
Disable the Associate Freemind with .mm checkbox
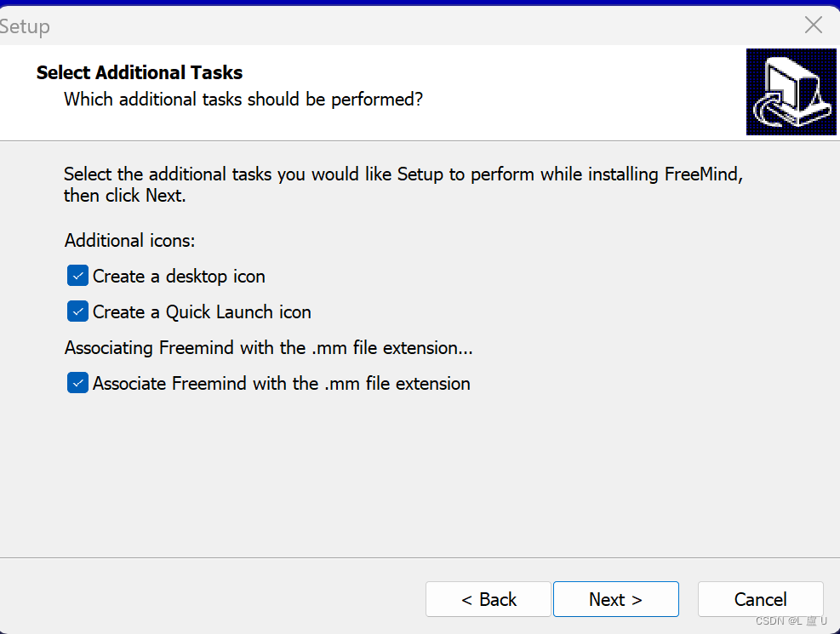pyautogui.click(x=78, y=383)
